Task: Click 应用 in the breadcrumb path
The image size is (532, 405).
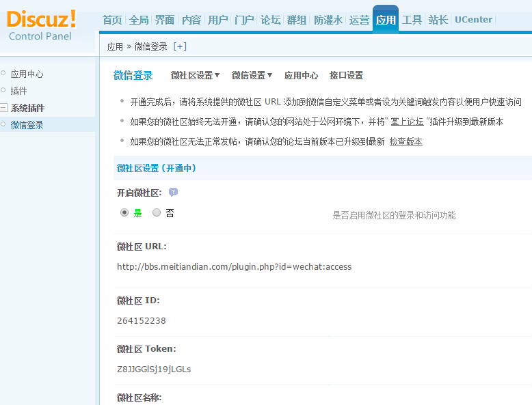Action: click(x=115, y=46)
